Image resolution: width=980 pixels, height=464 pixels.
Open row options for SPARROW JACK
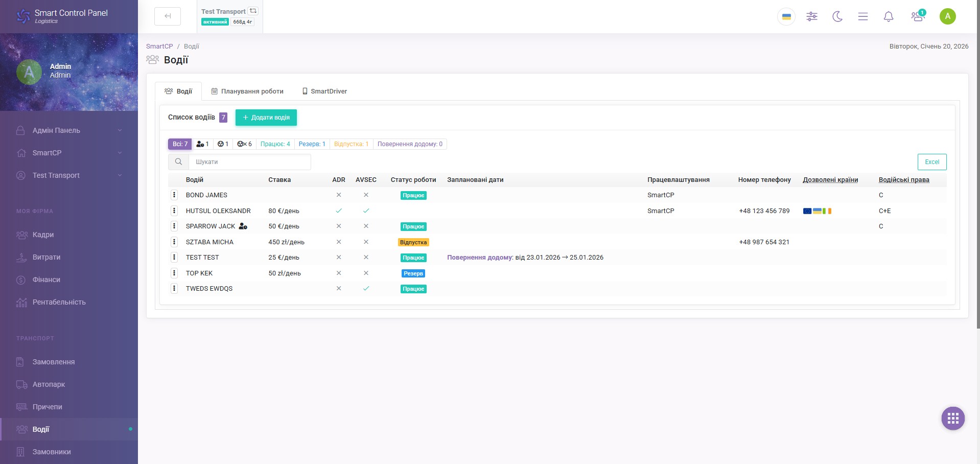pyautogui.click(x=174, y=226)
